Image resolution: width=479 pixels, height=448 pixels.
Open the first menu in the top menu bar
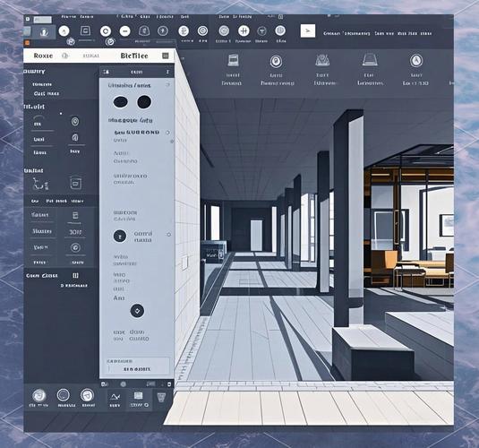pyautogui.click(x=69, y=17)
